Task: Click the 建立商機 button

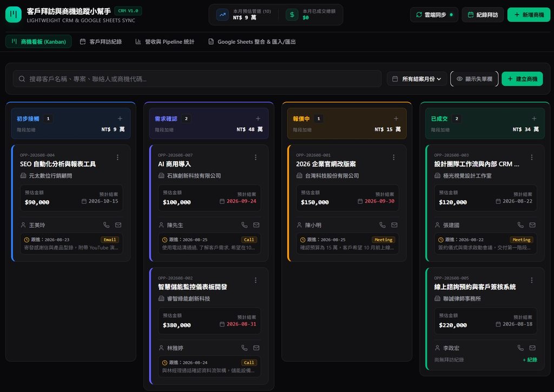Action: (x=522, y=79)
